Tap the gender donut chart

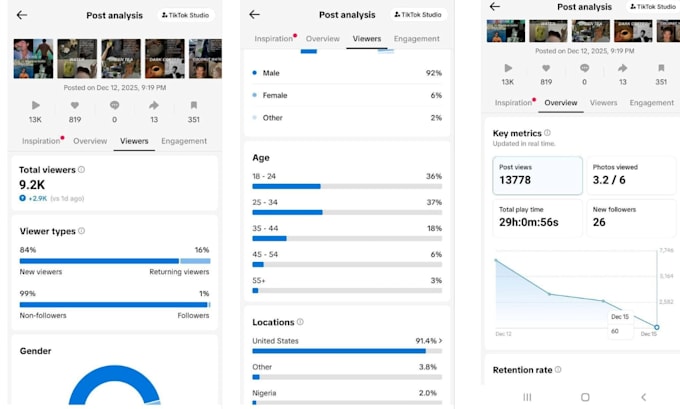(114, 385)
